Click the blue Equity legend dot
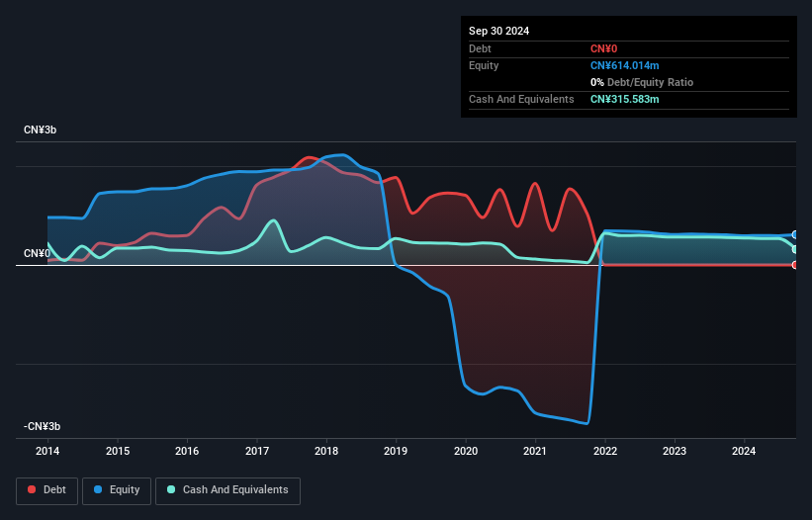This screenshot has width=812, height=520. click(98, 489)
